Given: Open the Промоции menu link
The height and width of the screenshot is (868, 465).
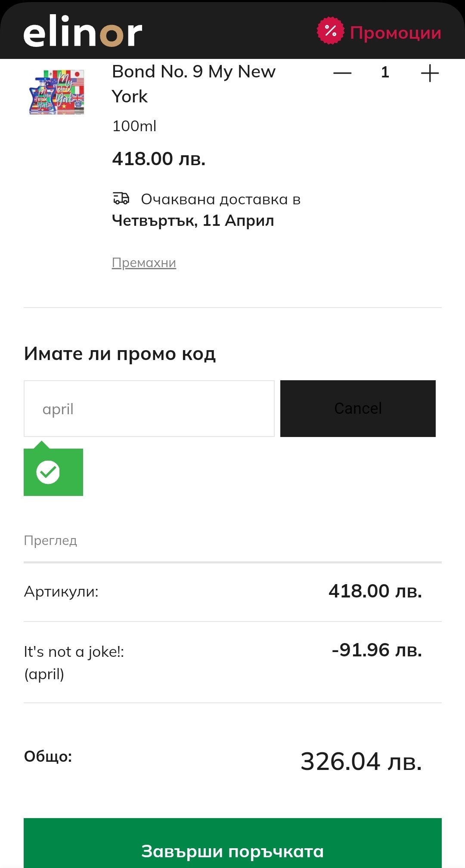Looking at the screenshot, I should tap(395, 33).
